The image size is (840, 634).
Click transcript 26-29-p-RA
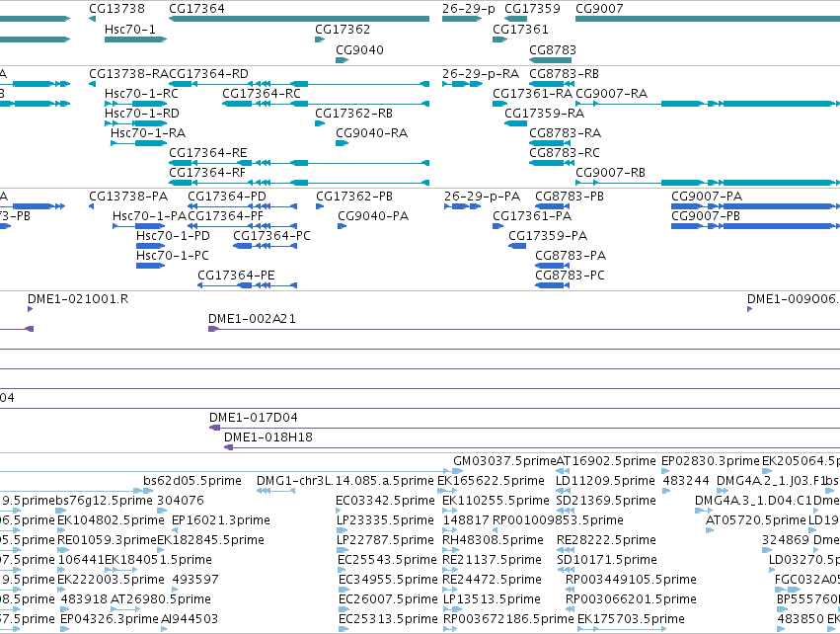(462, 84)
